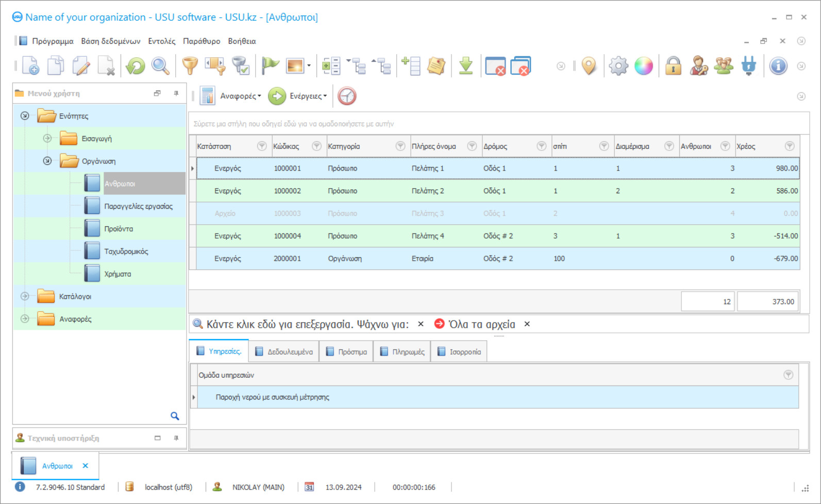This screenshot has width=821, height=504.
Task: Open filter for Κατάσταση column
Action: coord(262,146)
